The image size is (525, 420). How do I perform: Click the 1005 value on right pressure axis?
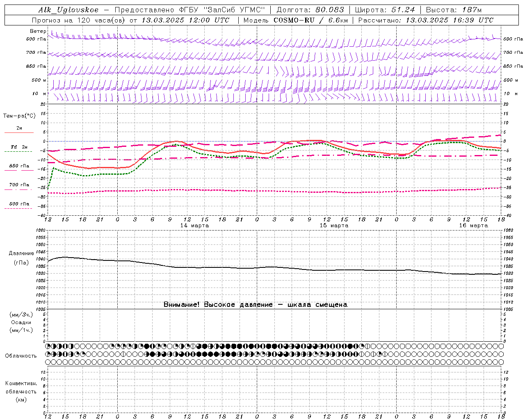point(508,309)
